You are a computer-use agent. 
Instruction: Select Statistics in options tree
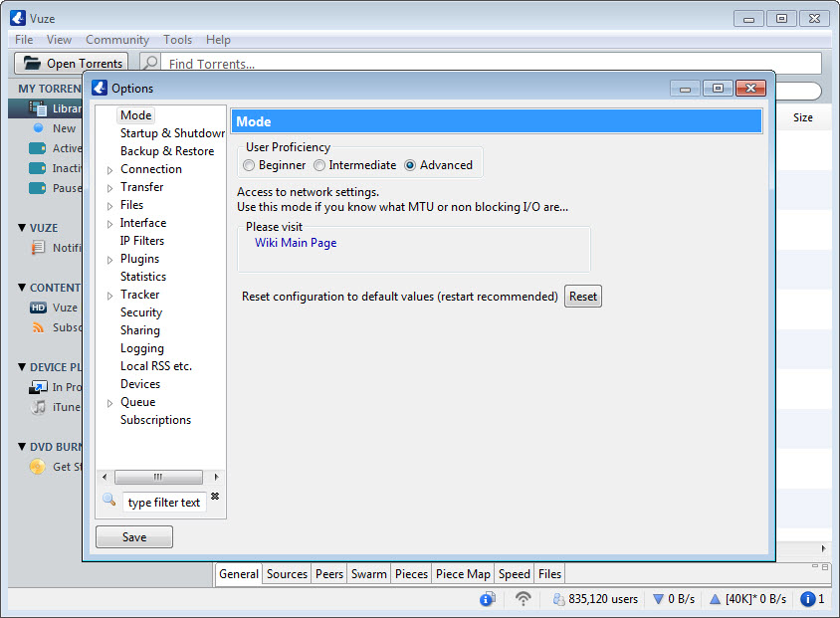[143, 277]
